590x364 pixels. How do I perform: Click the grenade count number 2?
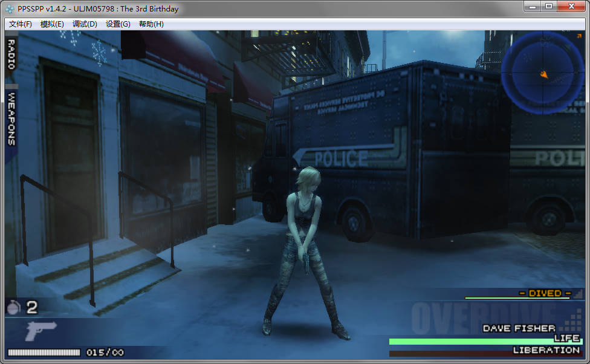[32, 308]
